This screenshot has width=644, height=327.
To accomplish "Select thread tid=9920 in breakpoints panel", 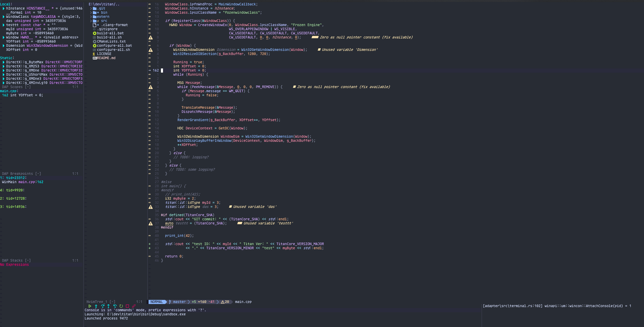I will point(14,190).
